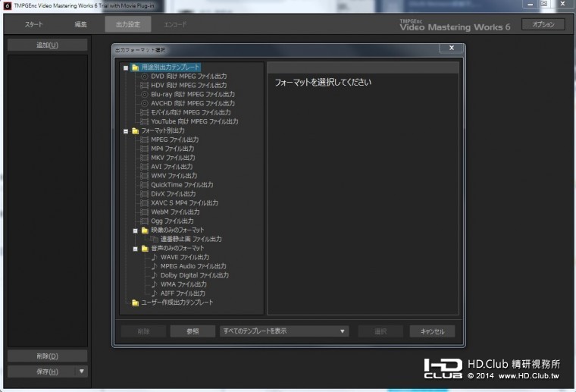Click the film icon next to AVI ファイル出力
Viewport: 576px width, 392px height.
click(144, 167)
